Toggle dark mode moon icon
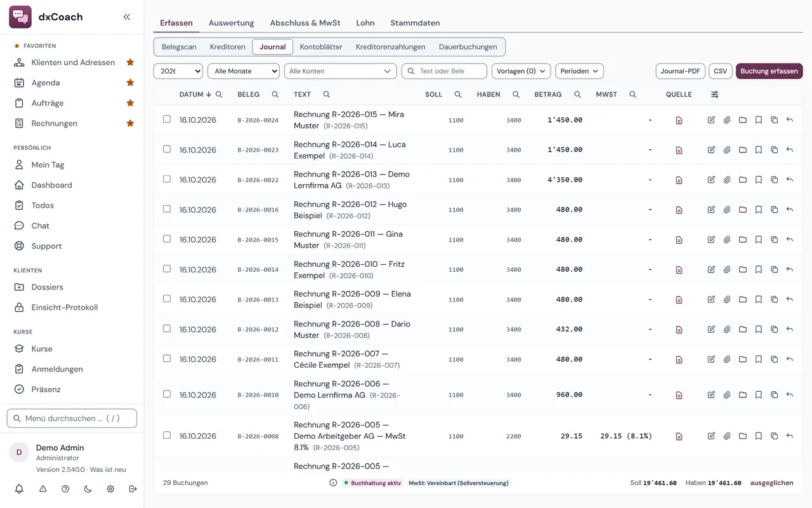This screenshot has height=508, width=812. coord(88,489)
